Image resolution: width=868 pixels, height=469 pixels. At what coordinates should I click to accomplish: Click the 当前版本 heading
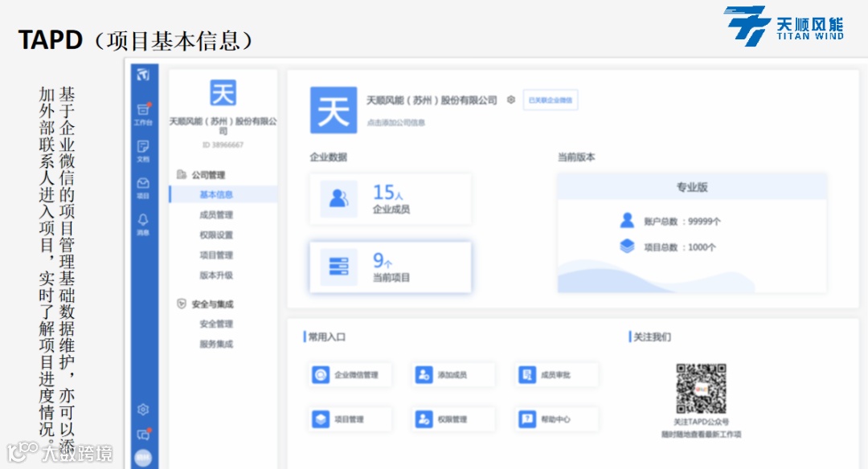pyautogui.click(x=576, y=157)
